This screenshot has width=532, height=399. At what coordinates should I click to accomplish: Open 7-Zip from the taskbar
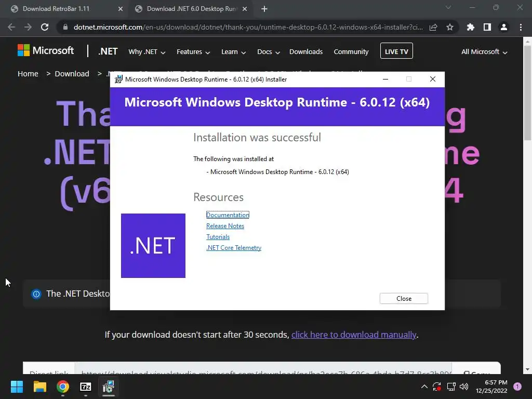(x=86, y=387)
